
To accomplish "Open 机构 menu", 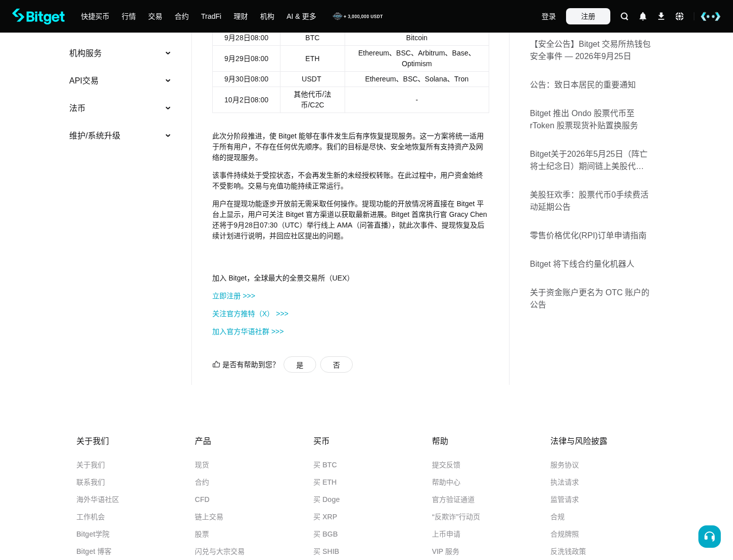I will pyautogui.click(x=267, y=16).
